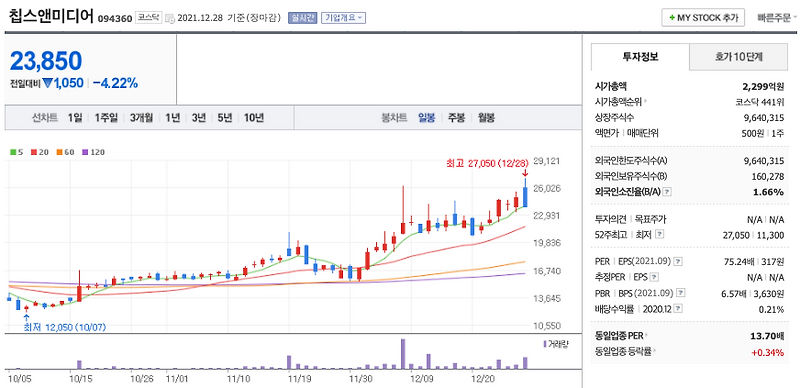
Task: Click the 거래량 volume legend marker
Action: click(545, 343)
